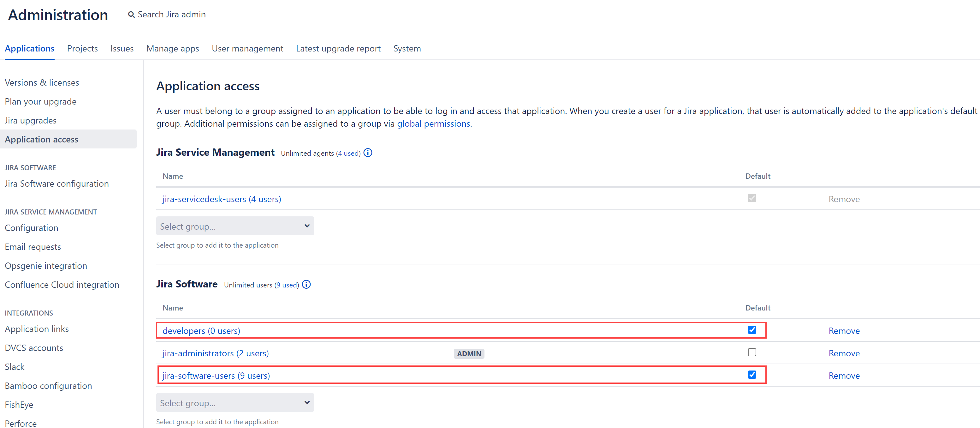The image size is (980, 428).
Task: Open Application links in sidebar
Action: coord(37,329)
